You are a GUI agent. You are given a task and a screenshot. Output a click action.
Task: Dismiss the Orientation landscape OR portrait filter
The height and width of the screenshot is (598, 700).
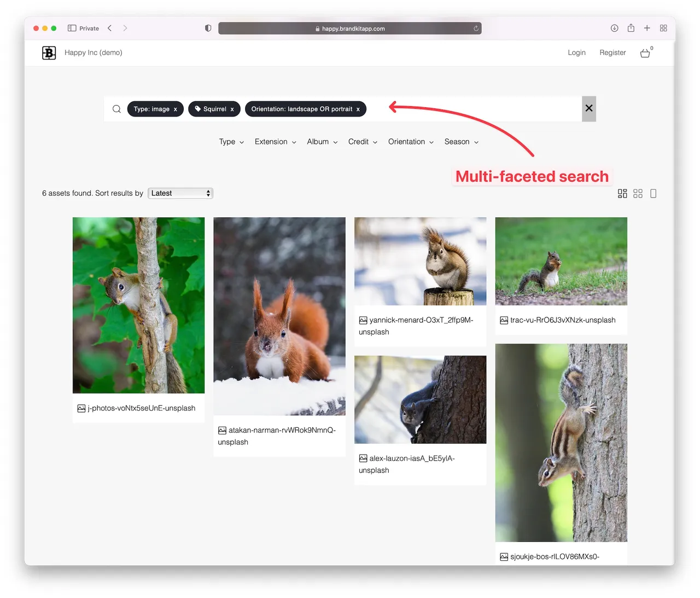point(358,109)
